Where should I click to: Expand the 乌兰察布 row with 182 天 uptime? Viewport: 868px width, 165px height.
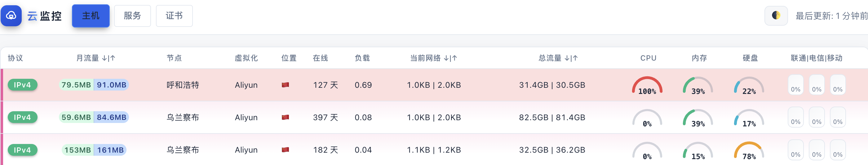click(x=183, y=150)
